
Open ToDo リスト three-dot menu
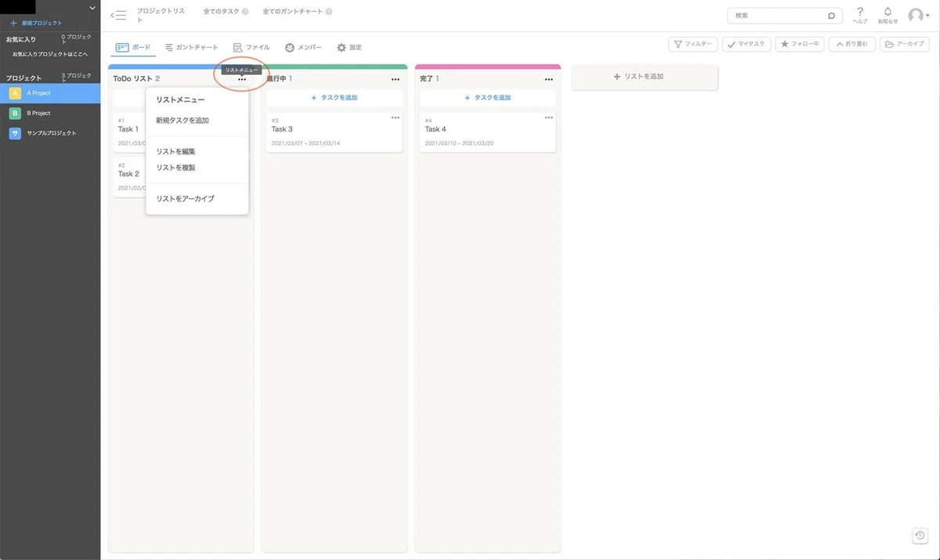click(242, 79)
